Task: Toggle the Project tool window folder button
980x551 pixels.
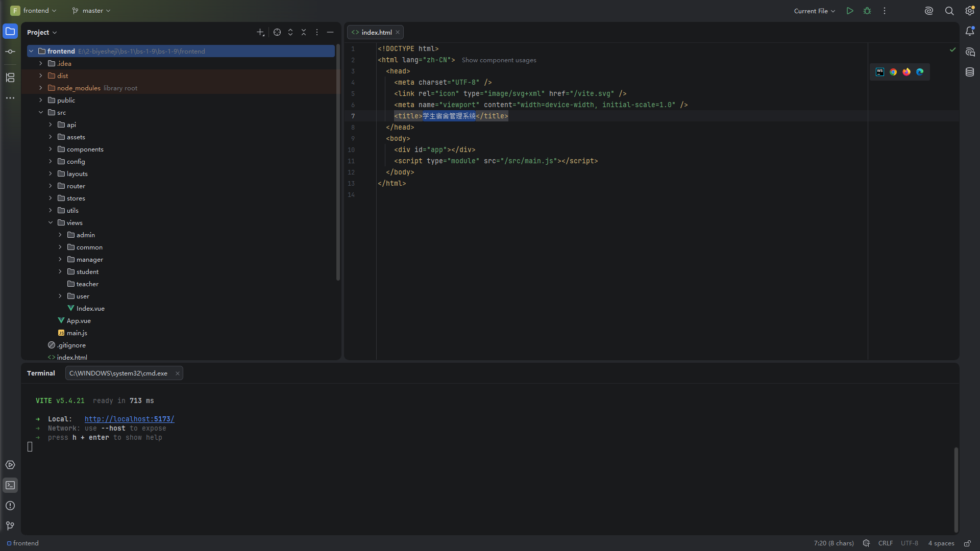Action: [x=10, y=31]
